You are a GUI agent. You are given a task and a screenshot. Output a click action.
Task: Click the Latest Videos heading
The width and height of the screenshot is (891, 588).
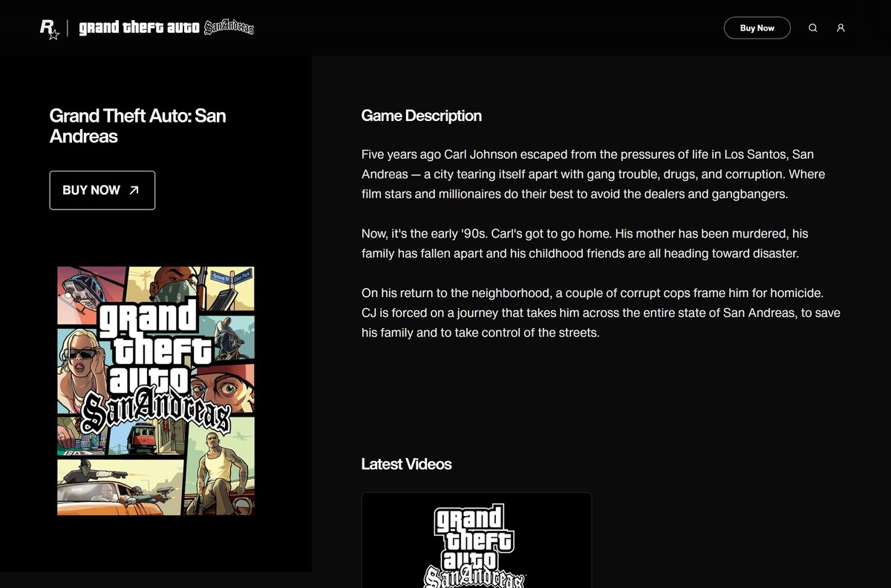(406, 464)
